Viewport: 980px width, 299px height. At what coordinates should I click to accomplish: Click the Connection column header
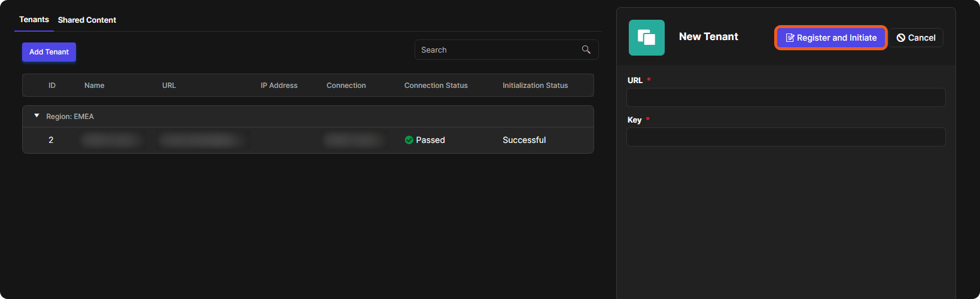click(x=346, y=86)
